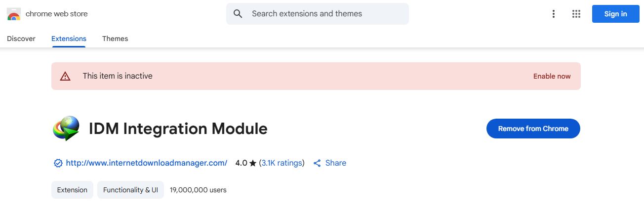The height and width of the screenshot is (220, 644).
Task: Open the Google apps grid launcher
Action: point(576,14)
